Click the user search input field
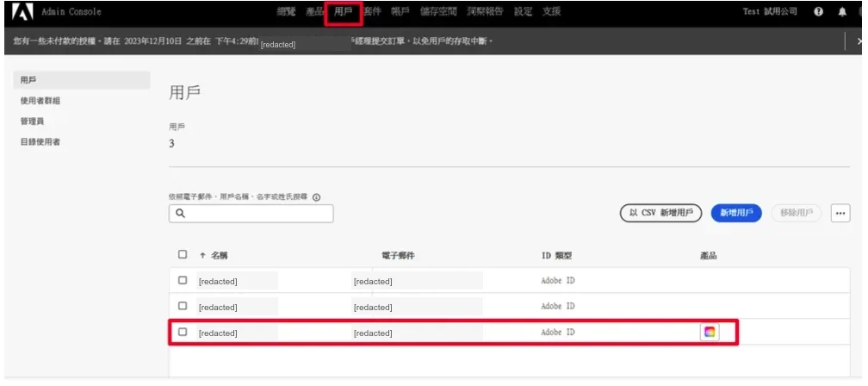 click(251, 213)
